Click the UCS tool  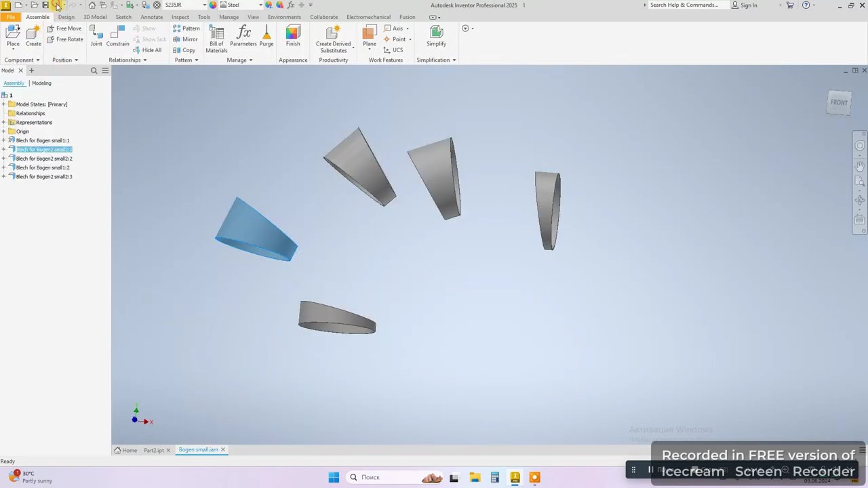coord(393,50)
